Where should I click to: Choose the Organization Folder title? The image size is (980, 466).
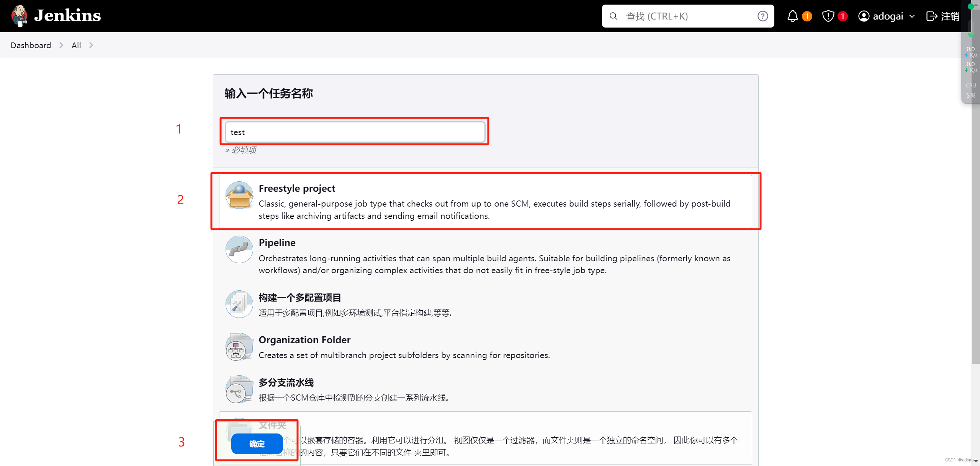pyautogui.click(x=304, y=340)
